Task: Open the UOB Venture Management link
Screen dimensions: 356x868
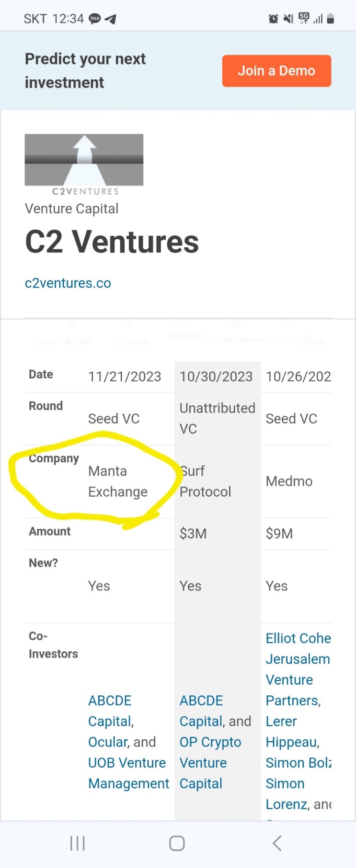Action: pos(128,773)
